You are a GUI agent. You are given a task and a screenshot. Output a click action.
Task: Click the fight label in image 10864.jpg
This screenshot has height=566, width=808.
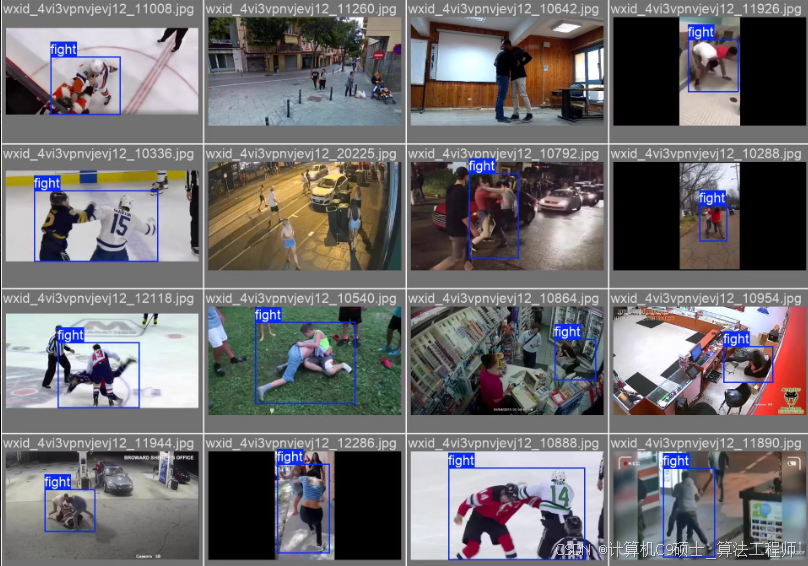click(567, 332)
